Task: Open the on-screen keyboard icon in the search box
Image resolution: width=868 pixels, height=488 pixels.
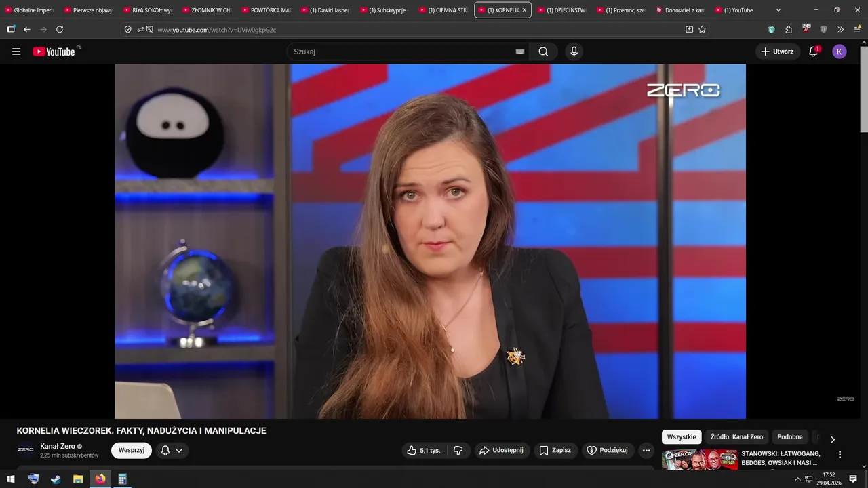Action: (x=520, y=52)
